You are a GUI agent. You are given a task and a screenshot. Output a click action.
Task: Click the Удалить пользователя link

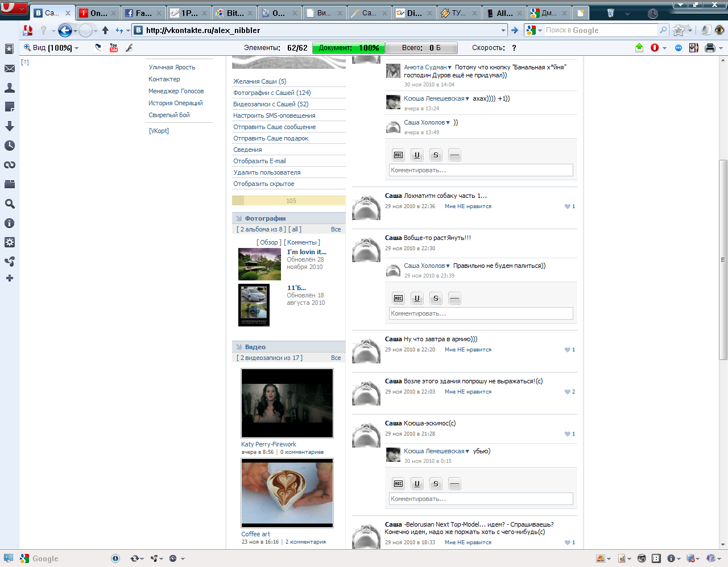pyautogui.click(x=267, y=172)
